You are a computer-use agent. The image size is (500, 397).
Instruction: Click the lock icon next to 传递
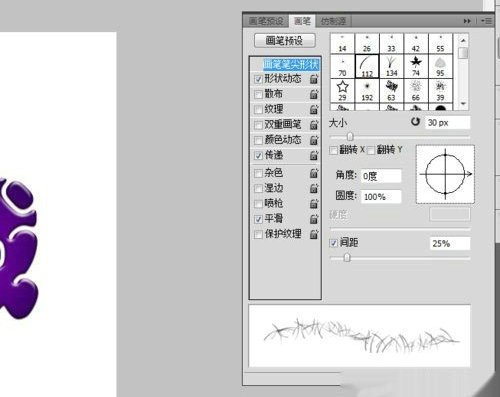[x=314, y=155]
